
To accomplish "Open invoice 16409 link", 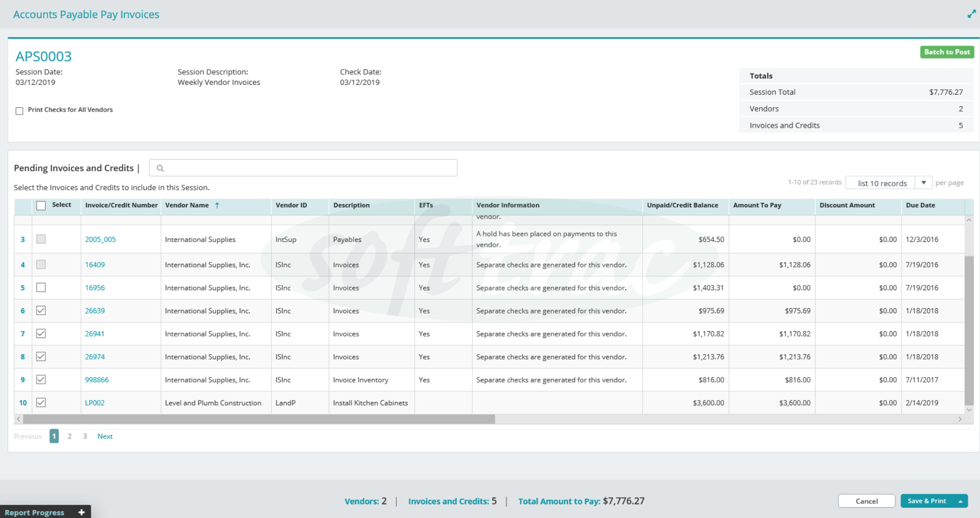I will 95,265.
